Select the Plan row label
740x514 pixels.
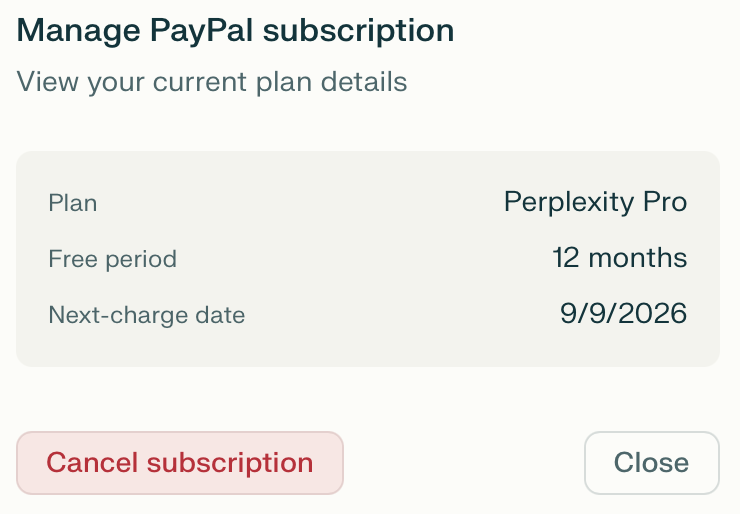73,204
